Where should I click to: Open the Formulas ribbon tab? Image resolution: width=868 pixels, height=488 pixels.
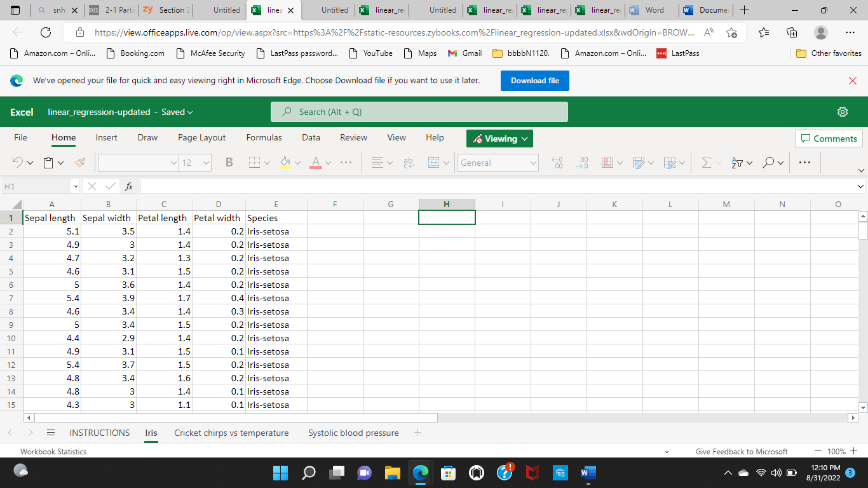pos(264,137)
